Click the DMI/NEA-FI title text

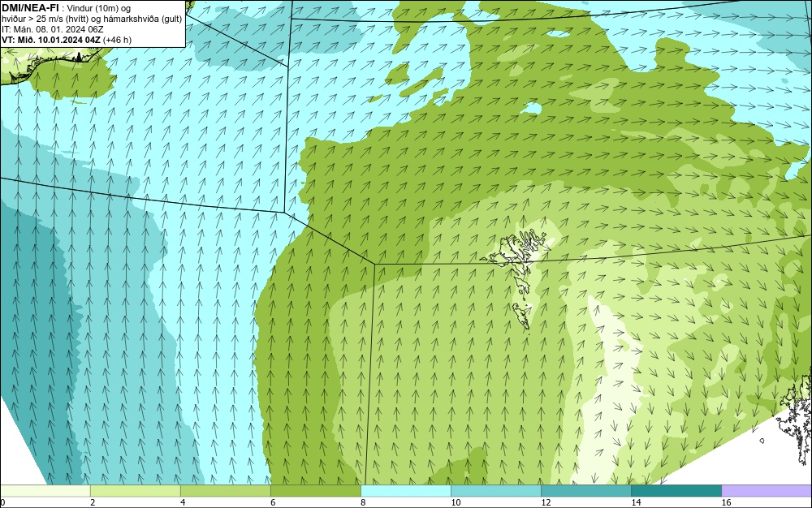coord(30,8)
